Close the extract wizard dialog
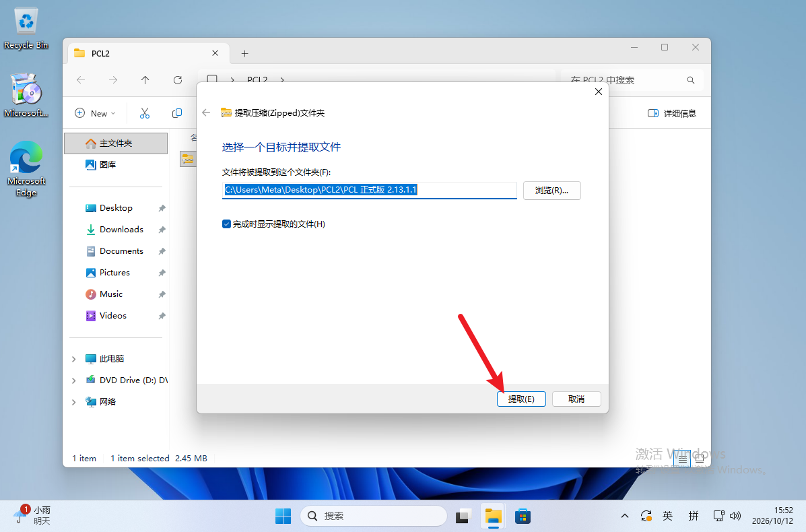 599,92
